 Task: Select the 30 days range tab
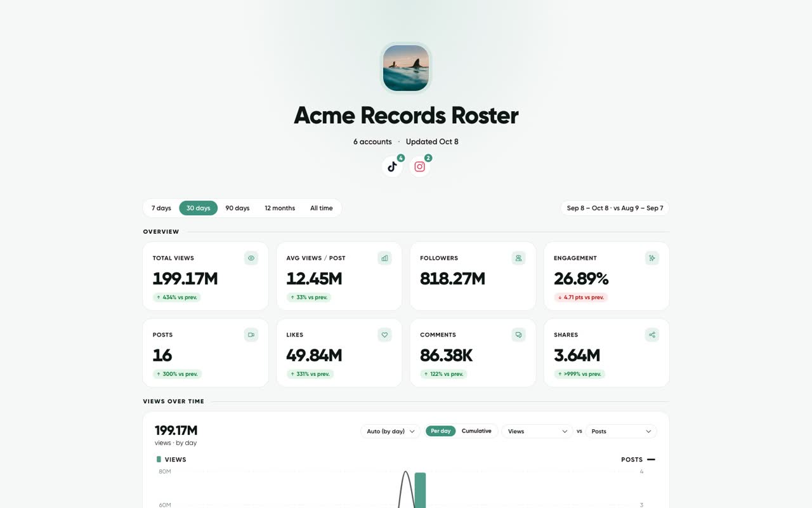[x=198, y=208]
